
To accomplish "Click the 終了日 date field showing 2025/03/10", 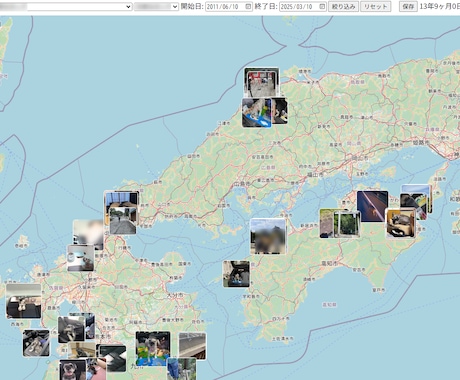I will tap(303, 6).
